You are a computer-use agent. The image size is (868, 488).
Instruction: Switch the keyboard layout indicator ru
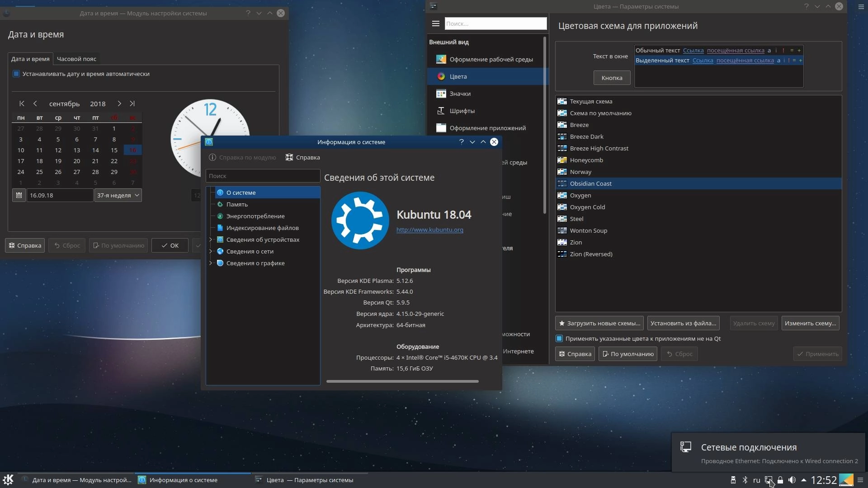[756, 480]
